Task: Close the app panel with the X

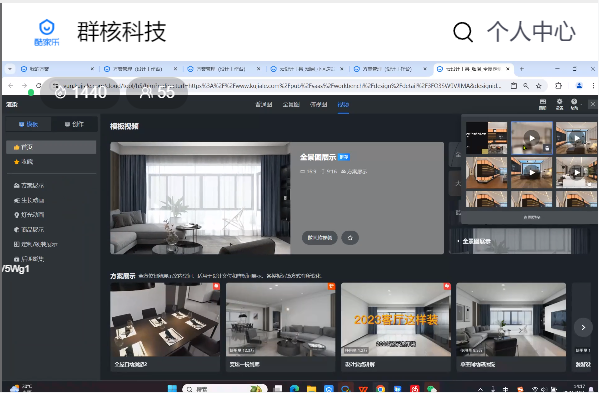Action: (x=593, y=104)
